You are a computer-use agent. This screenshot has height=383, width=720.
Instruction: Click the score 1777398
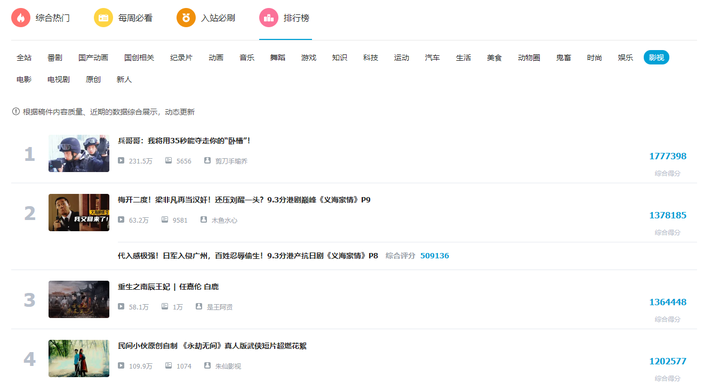pos(668,156)
